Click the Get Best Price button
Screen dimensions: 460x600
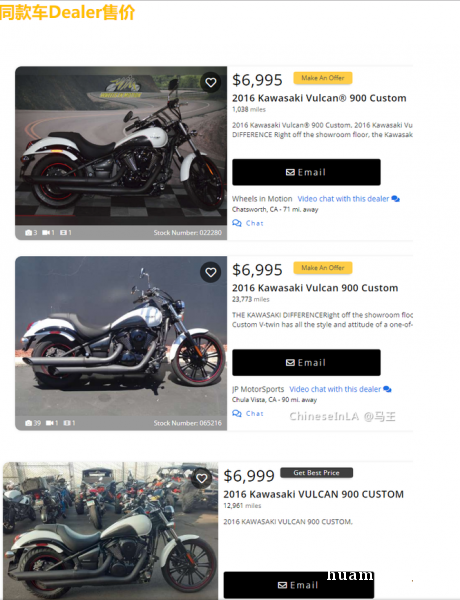coord(316,473)
